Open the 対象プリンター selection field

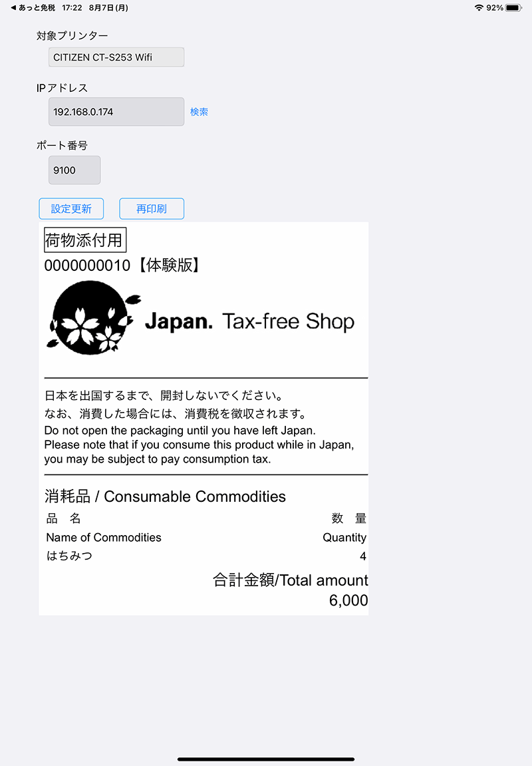coord(116,57)
